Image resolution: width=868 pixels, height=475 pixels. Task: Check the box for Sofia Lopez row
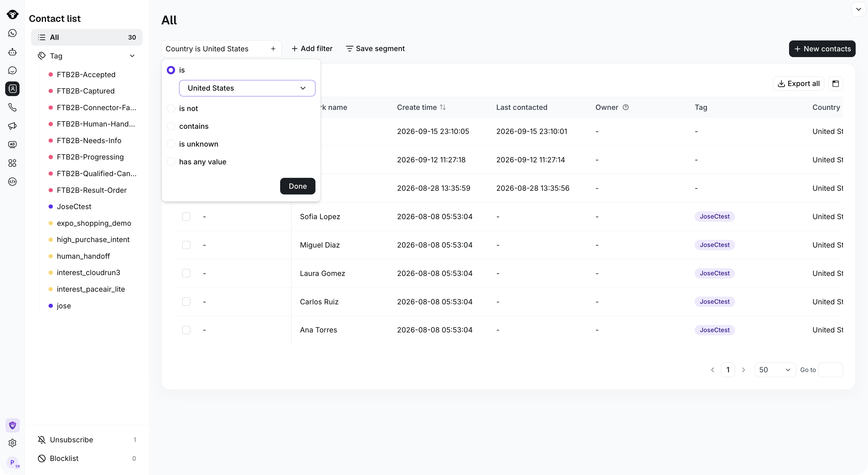click(x=186, y=217)
